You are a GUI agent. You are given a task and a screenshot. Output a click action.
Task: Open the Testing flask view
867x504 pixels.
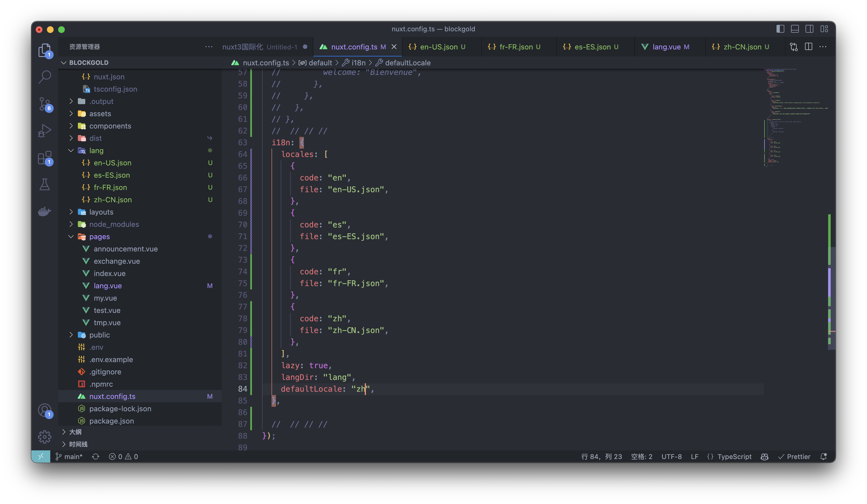(x=45, y=185)
